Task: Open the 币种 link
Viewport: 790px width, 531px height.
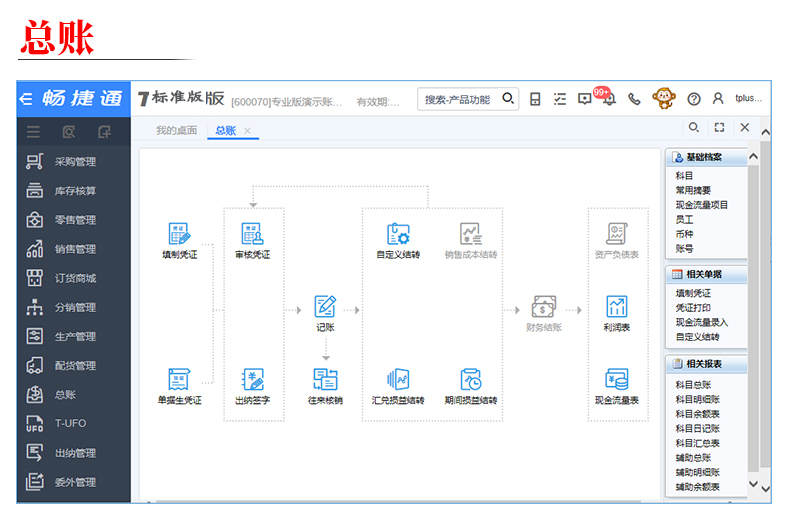Action: click(x=684, y=234)
